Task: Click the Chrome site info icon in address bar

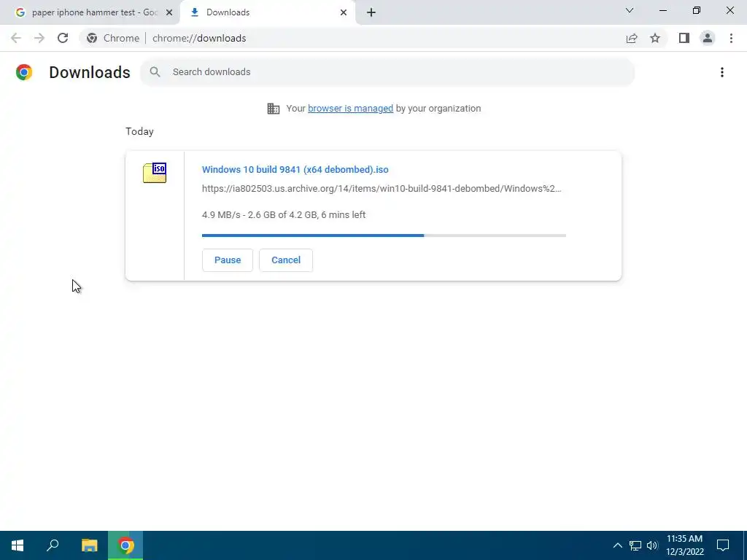Action: (x=92, y=38)
